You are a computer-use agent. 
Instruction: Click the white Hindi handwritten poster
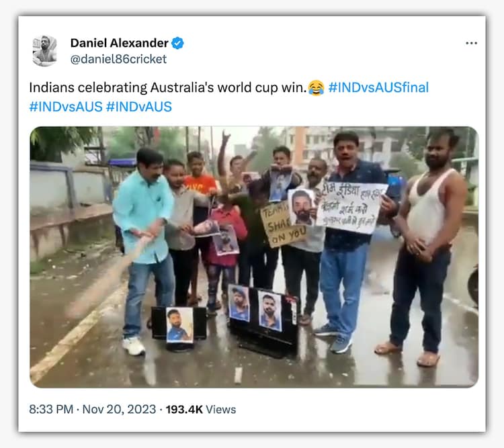click(351, 208)
